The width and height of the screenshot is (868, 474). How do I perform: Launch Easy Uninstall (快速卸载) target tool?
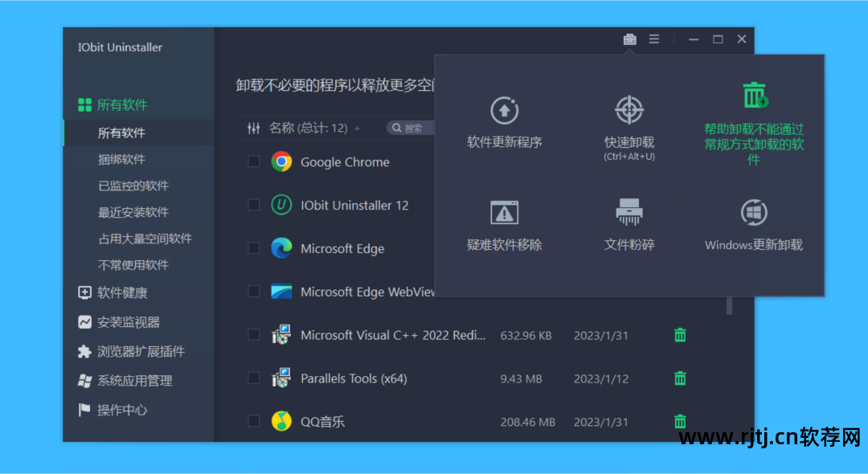pyautogui.click(x=629, y=128)
